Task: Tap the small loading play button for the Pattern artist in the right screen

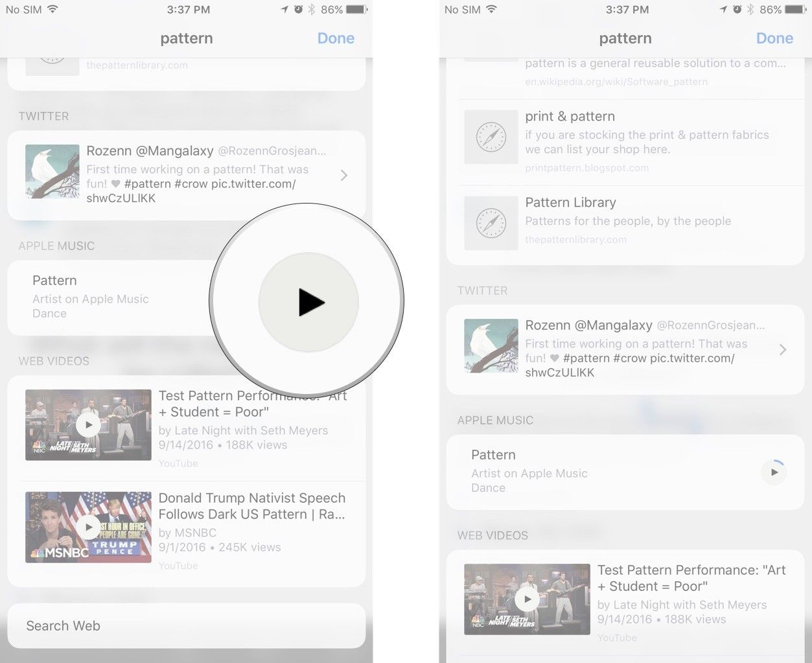Action: [773, 472]
